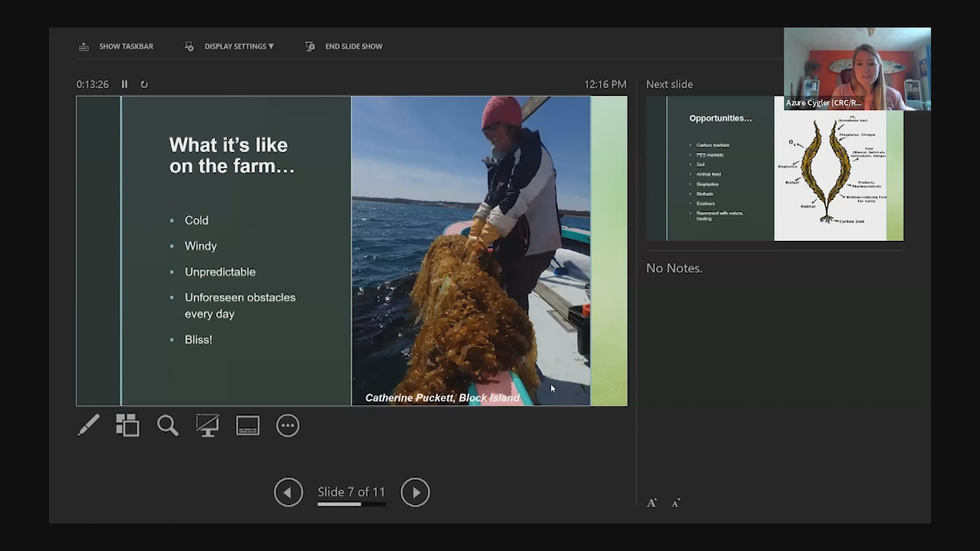Click the Opportunities next slide preview
The width and height of the screenshot is (980, 551).
[x=774, y=168]
